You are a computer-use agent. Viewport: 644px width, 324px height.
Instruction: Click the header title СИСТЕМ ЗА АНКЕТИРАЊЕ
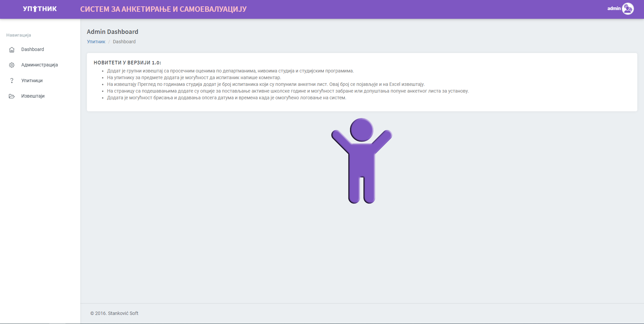163,9
